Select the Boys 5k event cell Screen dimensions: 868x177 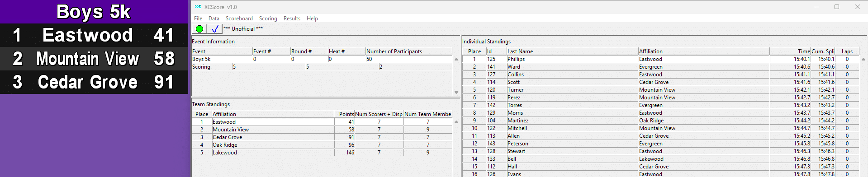click(x=222, y=59)
